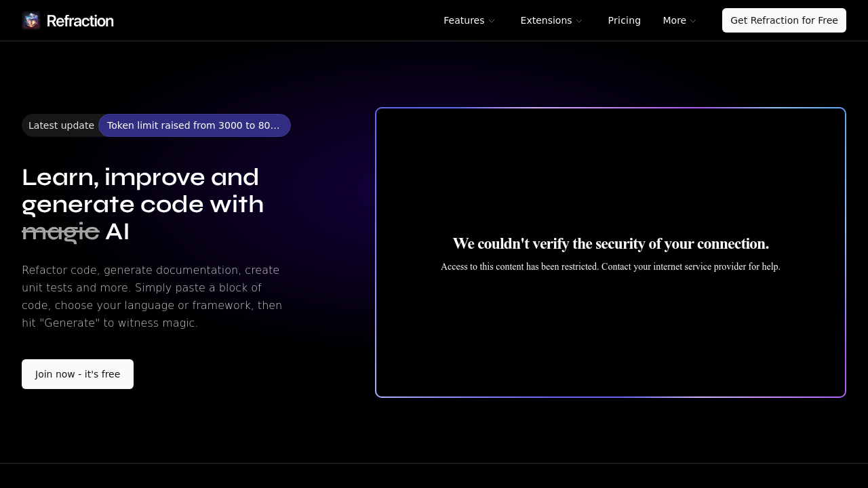
Task: Go to the Pricing page
Action: pyautogui.click(x=624, y=20)
